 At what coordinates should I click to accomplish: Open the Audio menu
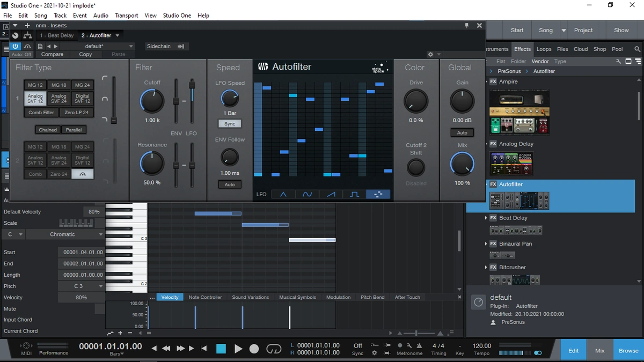coord(101,16)
